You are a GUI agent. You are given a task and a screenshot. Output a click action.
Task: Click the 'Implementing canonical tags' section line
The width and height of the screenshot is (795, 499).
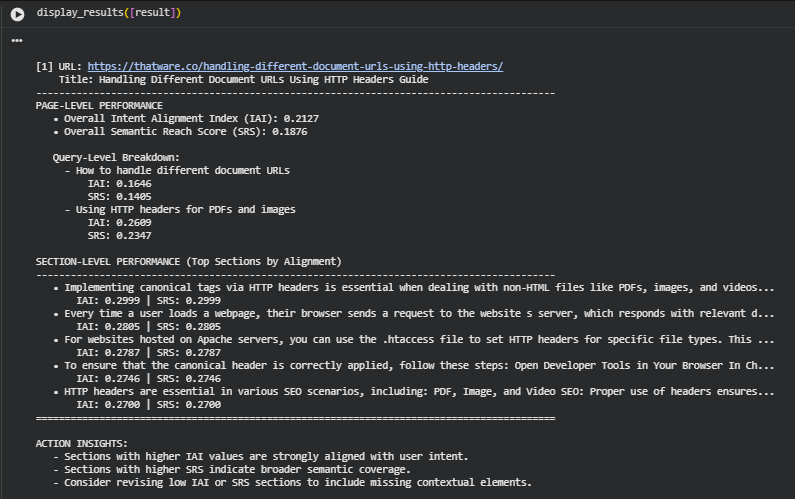[x=419, y=288]
